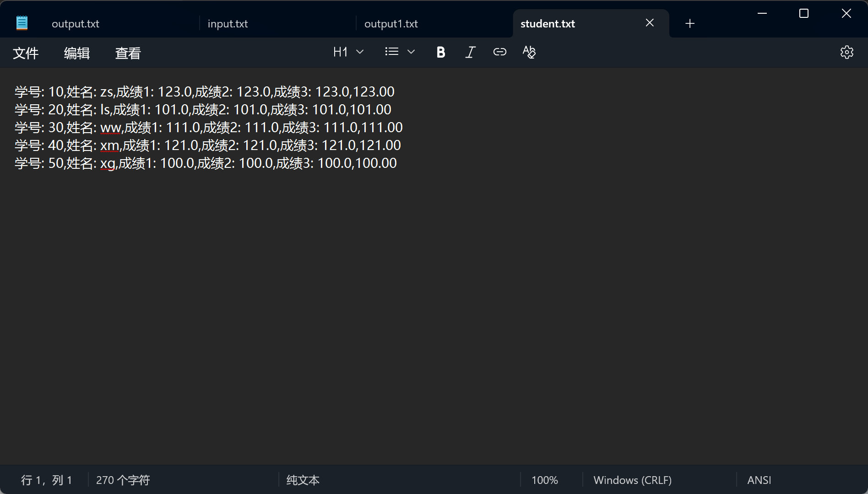Image resolution: width=868 pixels, height=494 pixels.
Task: Insert a link with the link icon
Action: pyautogui.click(x=499, y=52)
